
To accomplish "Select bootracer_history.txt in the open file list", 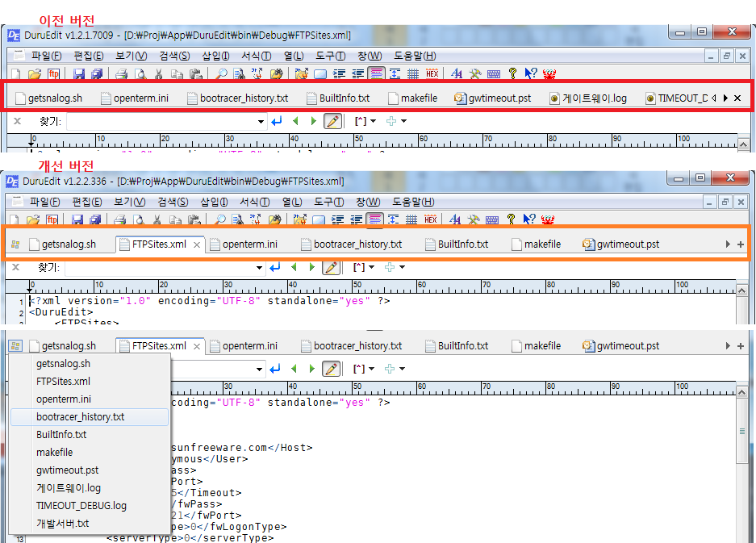I will (90, 416).
